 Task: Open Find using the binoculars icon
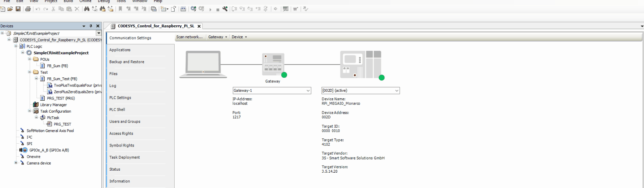pos(87,9)
